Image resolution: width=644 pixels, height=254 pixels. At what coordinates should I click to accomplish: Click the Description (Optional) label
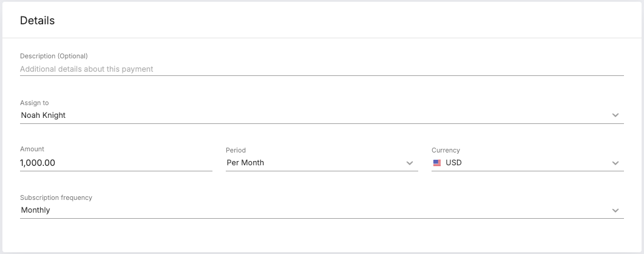click(54, 56)
